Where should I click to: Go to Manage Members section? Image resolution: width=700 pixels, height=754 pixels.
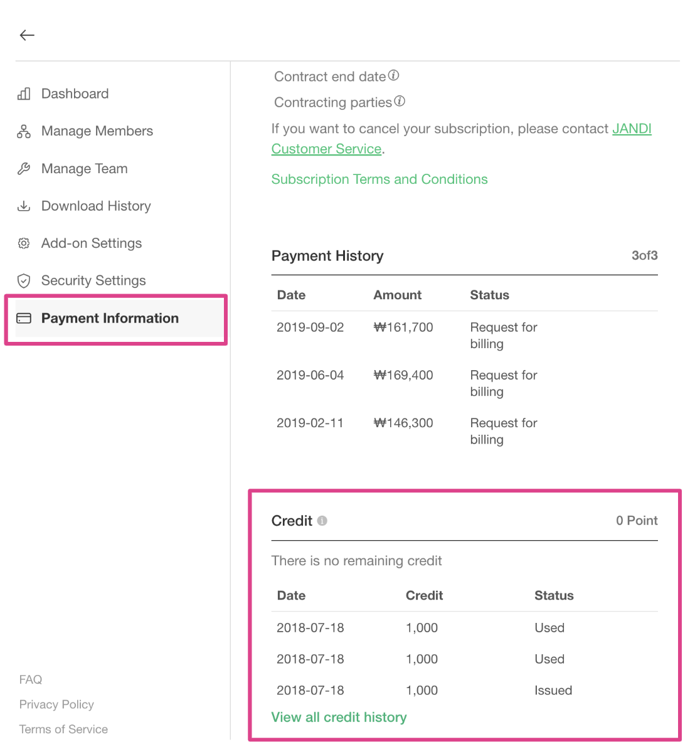(97, 131)
